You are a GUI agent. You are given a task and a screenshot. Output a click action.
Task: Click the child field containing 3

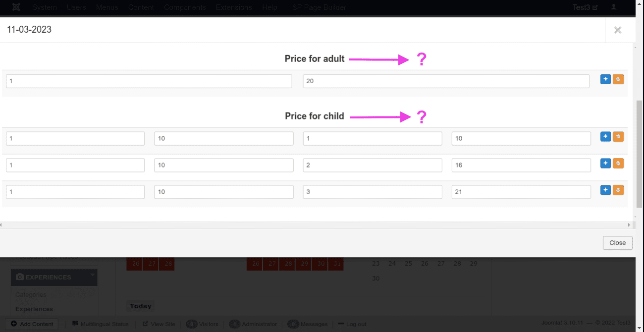372,192
